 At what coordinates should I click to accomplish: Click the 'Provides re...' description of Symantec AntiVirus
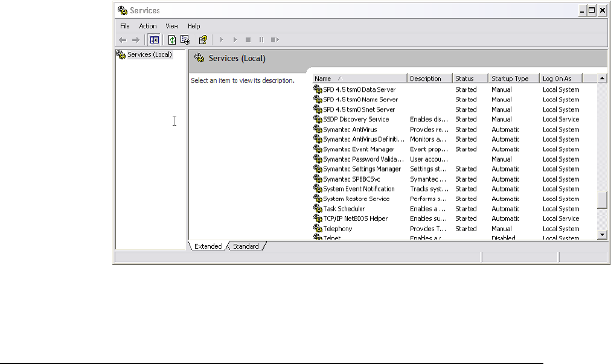429,129
